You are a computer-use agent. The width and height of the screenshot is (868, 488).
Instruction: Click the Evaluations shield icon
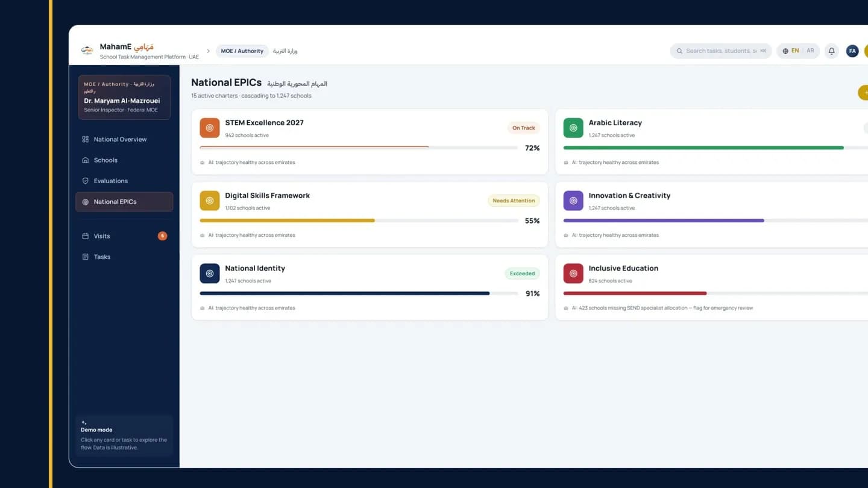(x=85, y=181)
